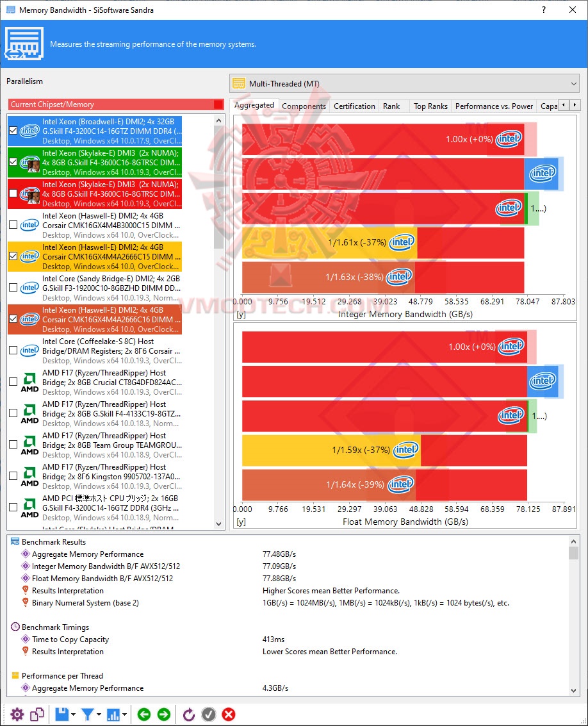Click AMD logo beside Crucial CT8G4DFD824A entry
The image size is (588, 726).
click(x=29, y=382)
